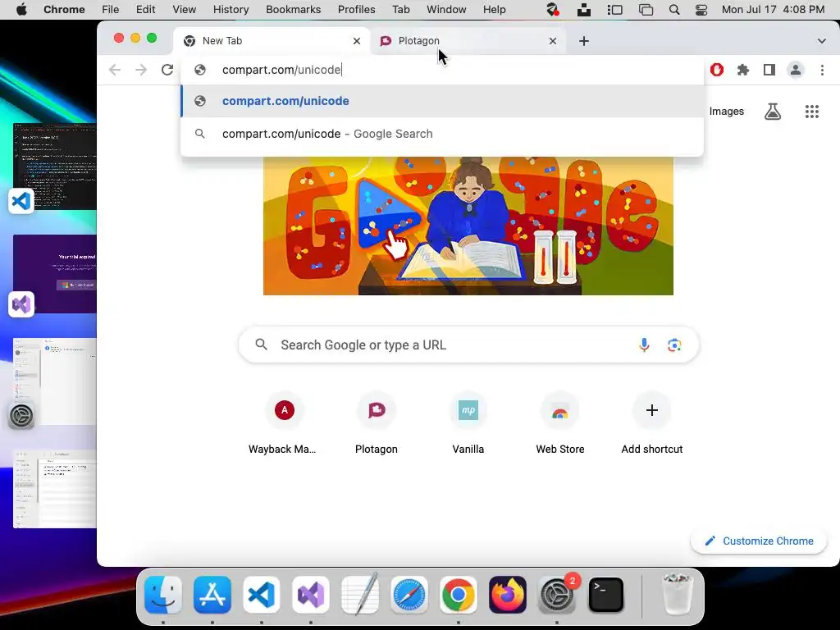Open the View menu
The width and height of the screenshot is (840, 630).
pos(185,10)
